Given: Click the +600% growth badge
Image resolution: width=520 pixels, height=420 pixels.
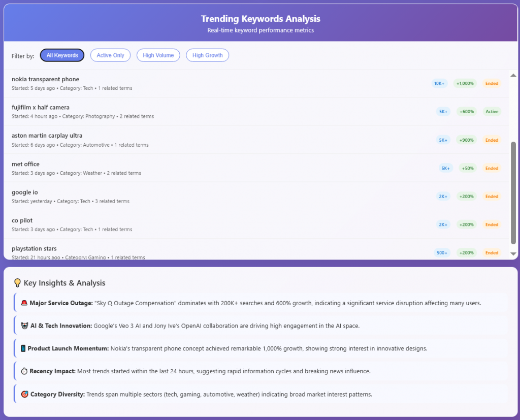Looking at the screenshot, I should 466,111.
